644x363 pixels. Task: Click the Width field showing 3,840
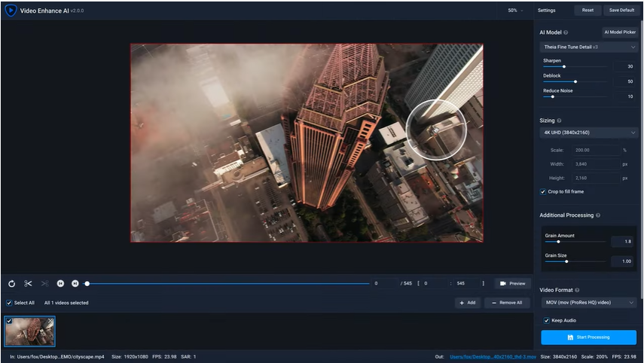coord(597,164)
